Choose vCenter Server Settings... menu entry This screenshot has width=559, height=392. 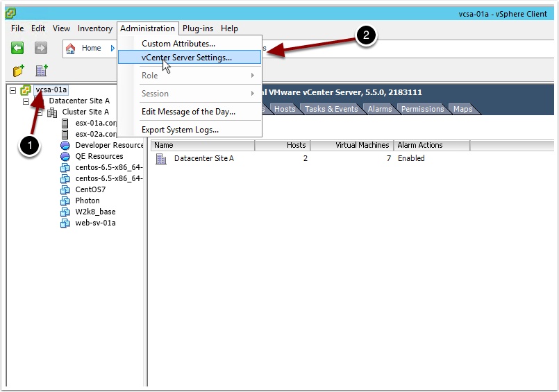(190, 58)
